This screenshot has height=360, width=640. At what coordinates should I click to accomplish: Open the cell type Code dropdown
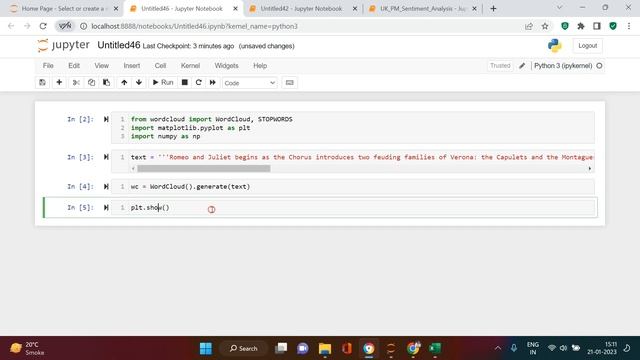tap(249, 83)
